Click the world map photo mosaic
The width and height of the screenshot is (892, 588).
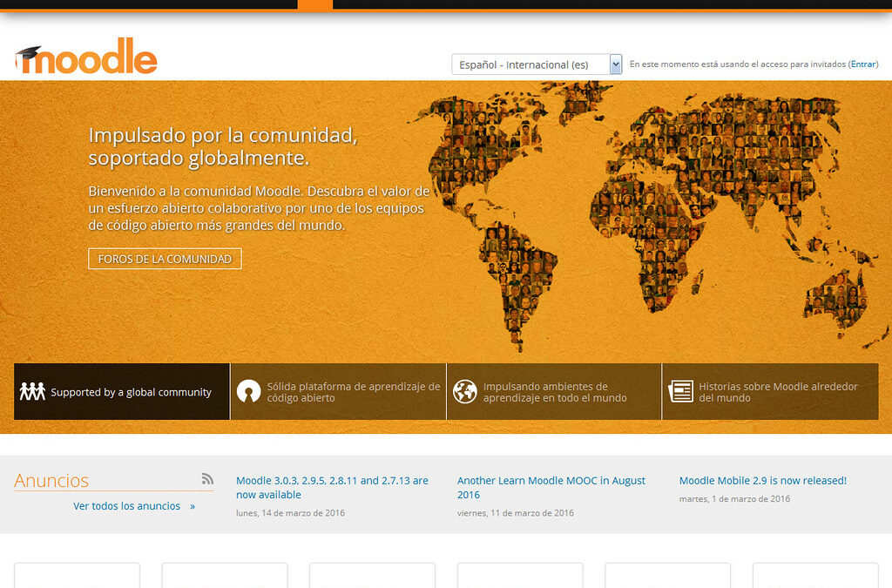pyautogui.click(x=648, y=216)
